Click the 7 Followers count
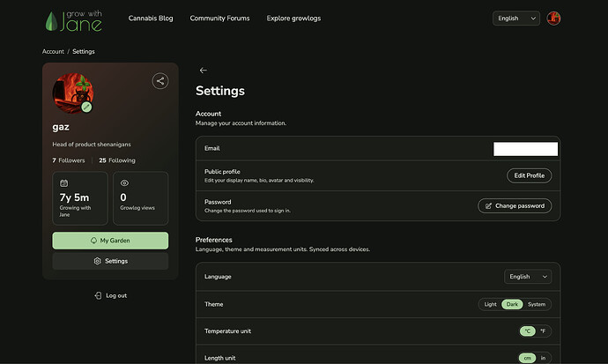Screen dimensions: 608x364 click(69, 160)
